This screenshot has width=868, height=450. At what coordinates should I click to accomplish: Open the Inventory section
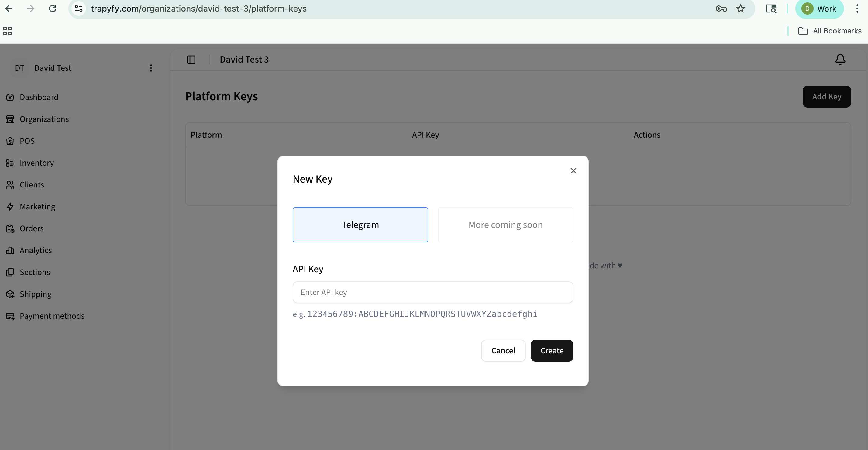[x=37, y=163]
